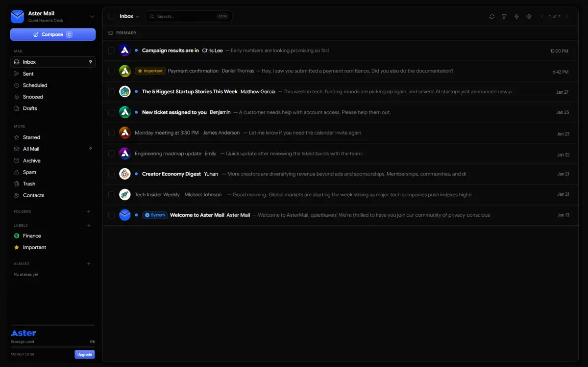Click the refresh icon in toolbar

tap(491, 17)
